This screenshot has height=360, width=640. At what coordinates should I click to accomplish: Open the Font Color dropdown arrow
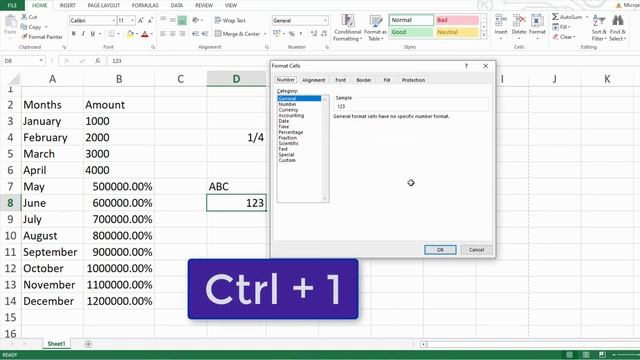152,34
